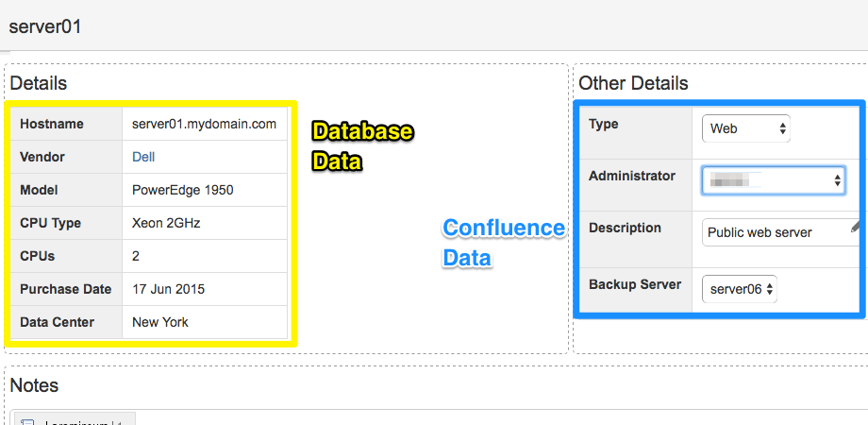This screenshot has width=868, height=425.
Task: Click the pencil icon beside Description field
Action: 857,226
